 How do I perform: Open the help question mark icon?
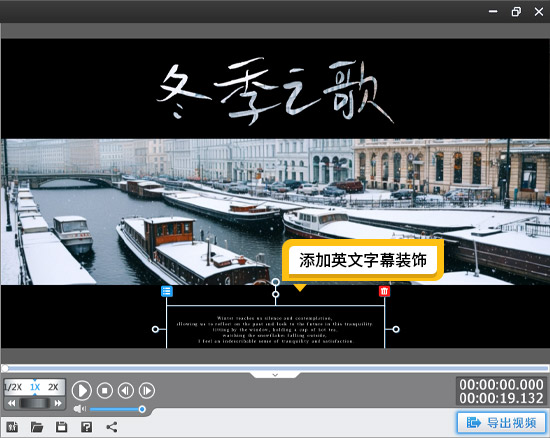86,427
